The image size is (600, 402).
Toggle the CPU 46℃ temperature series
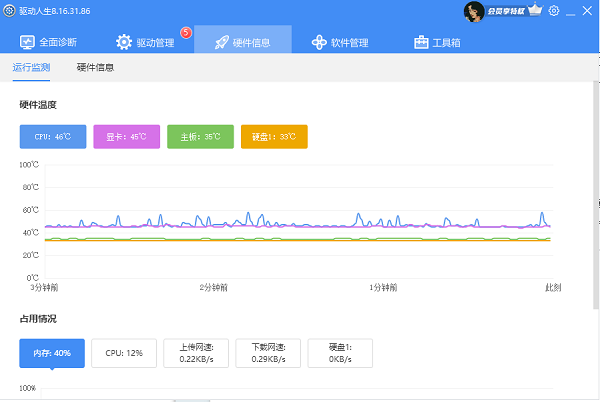point(53,136)
